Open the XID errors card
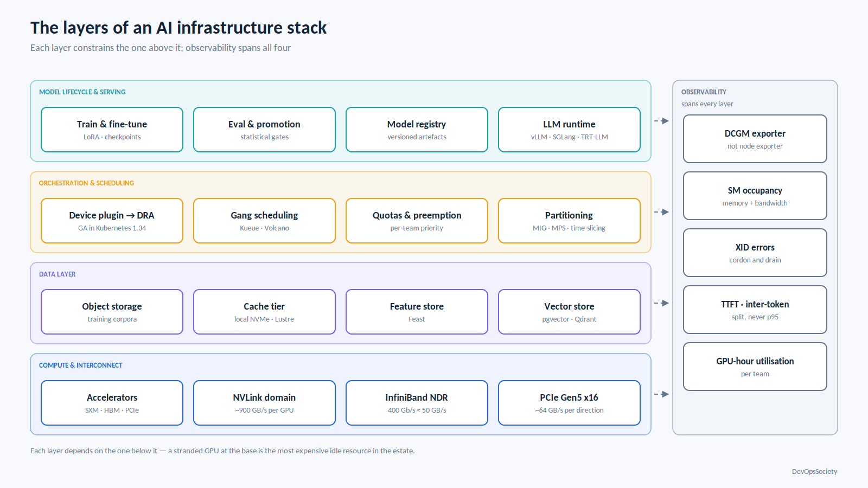This screenshot has width=868, height=488. coord(755,253)
